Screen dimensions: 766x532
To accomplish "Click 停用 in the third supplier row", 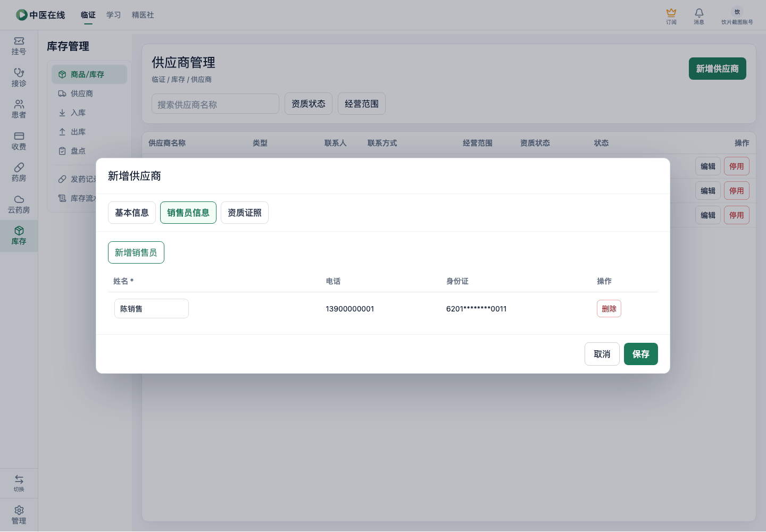I will click(737, 215).
